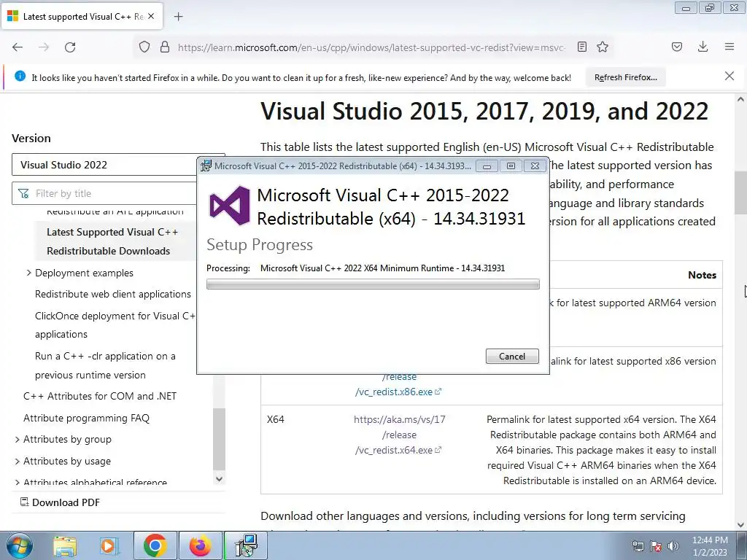Open the tracking protection shield icon
This screenshot has width=747, height=560.
click(x=144, y=47)
